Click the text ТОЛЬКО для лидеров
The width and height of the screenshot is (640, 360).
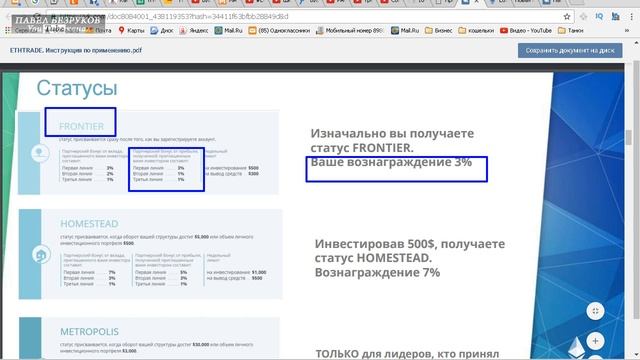coord(370,353)
